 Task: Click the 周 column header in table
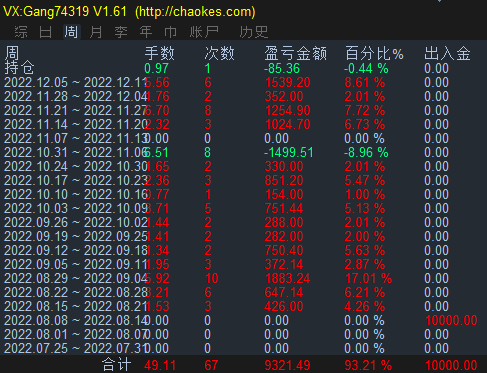point(12,53)
